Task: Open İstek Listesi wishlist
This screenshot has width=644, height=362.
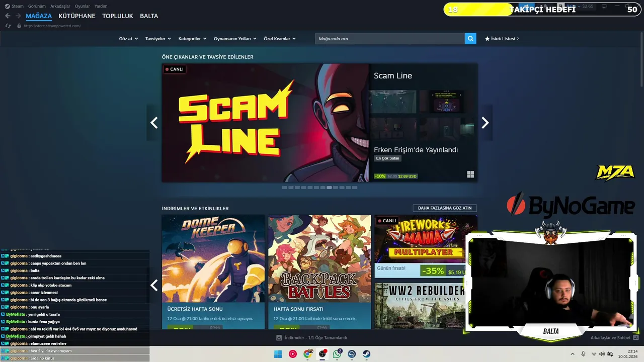Action: point(502,39)
